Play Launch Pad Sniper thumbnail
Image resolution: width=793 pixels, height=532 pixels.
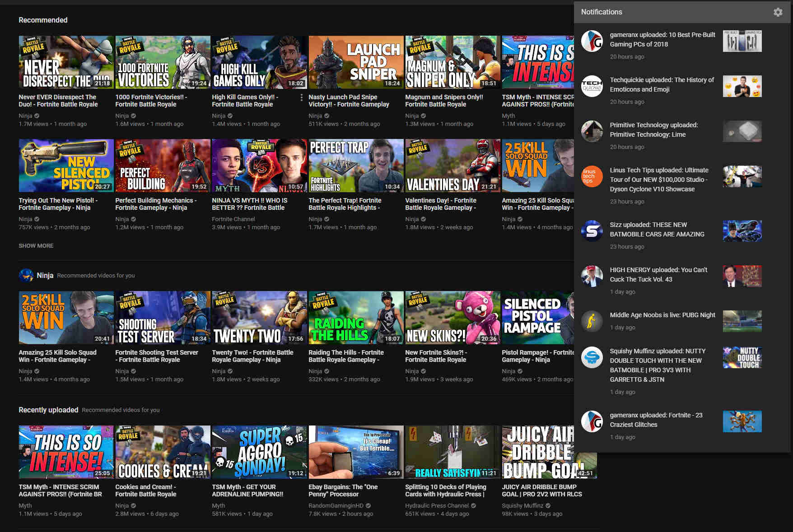click(356, 62)
